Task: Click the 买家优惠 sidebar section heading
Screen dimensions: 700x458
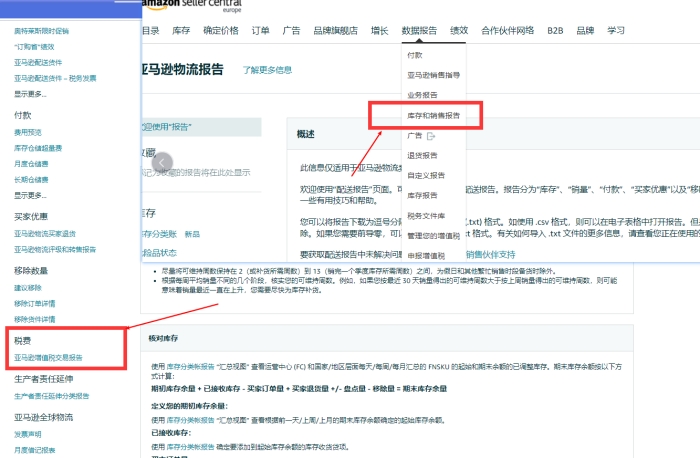Action: pos(31,217)
